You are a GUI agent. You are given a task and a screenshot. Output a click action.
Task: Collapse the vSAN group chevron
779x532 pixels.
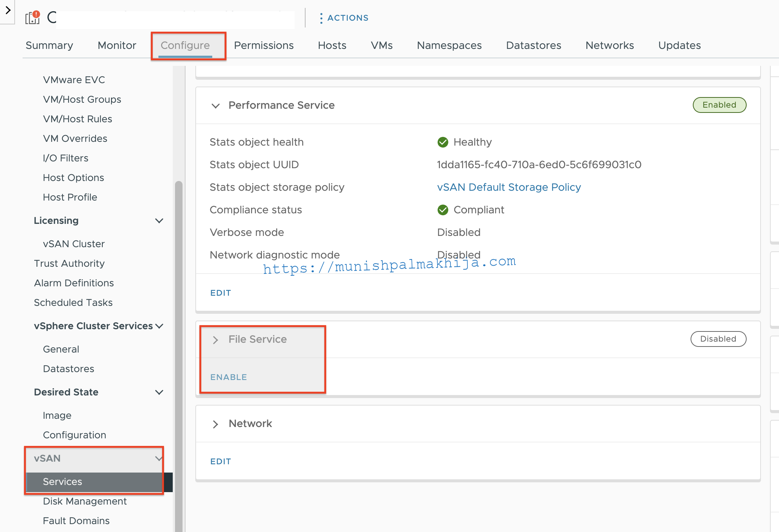point(158,459)
